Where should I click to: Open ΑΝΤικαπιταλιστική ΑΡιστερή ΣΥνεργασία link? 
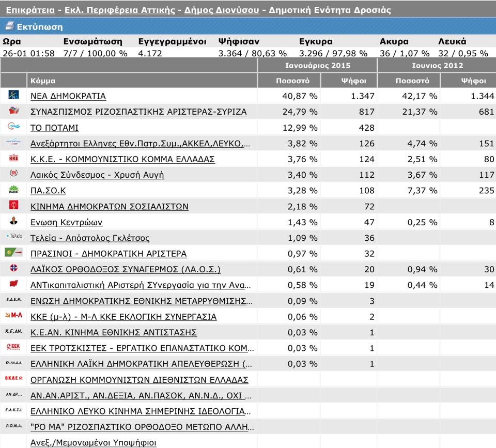pyautogui.click(x=141, y=285)
